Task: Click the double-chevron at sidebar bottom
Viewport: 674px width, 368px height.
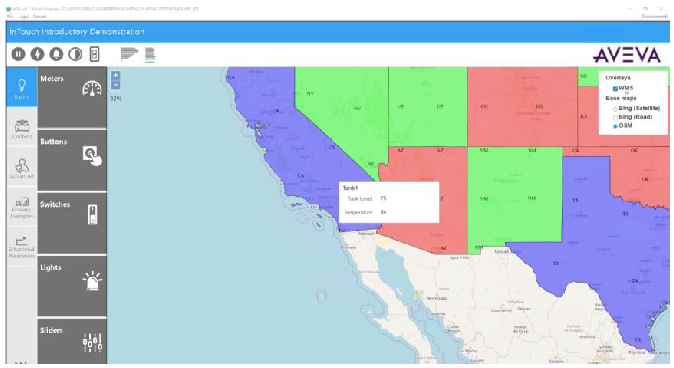Action: point(21,363)
